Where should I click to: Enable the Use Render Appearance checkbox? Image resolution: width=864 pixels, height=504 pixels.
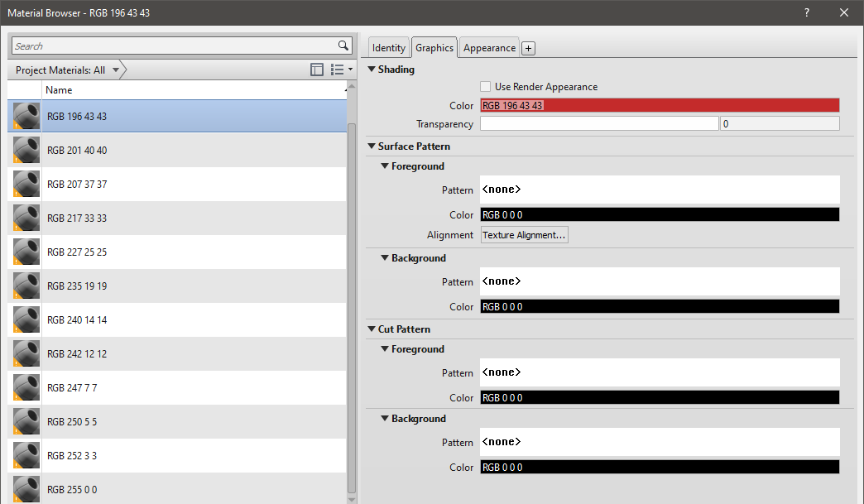(486, 87)
